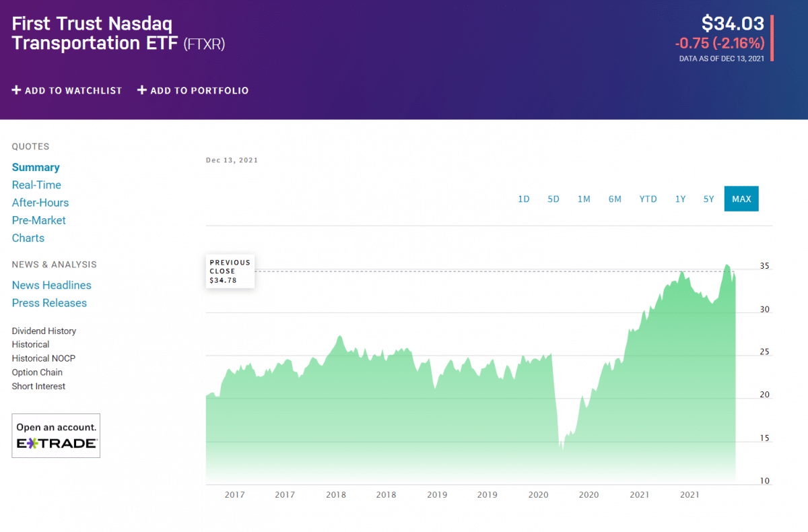Click the late-2021 price peak on chart
This screenshot has height=532, width=808.
pyautogui.click(x=727, y=265)
